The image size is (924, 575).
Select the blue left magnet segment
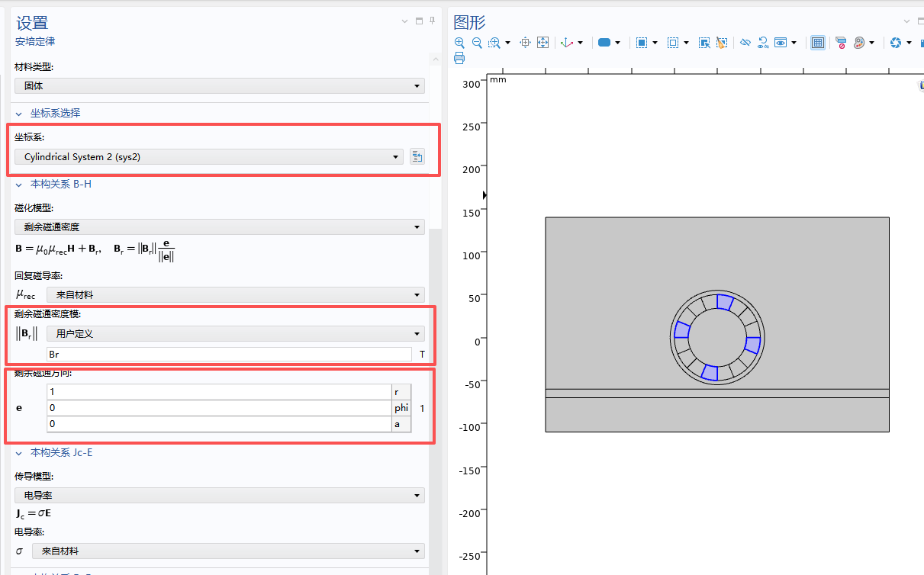(682, 329)
